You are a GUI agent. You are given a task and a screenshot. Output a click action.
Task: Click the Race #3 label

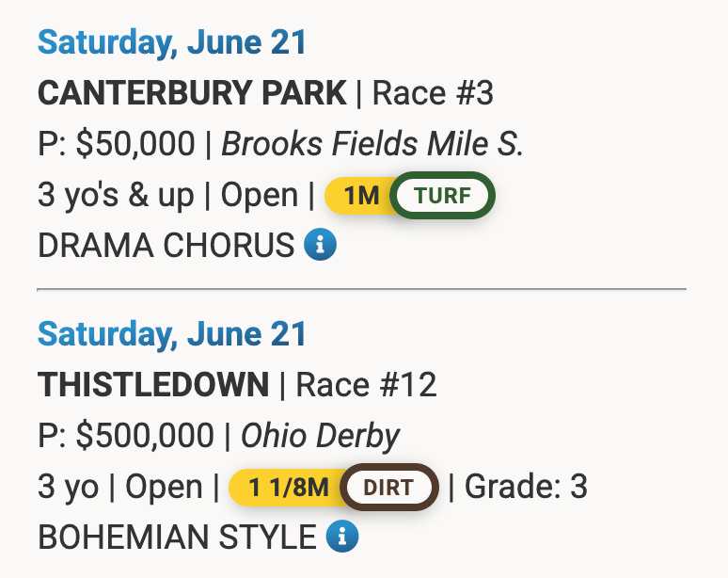click(433, 94)
